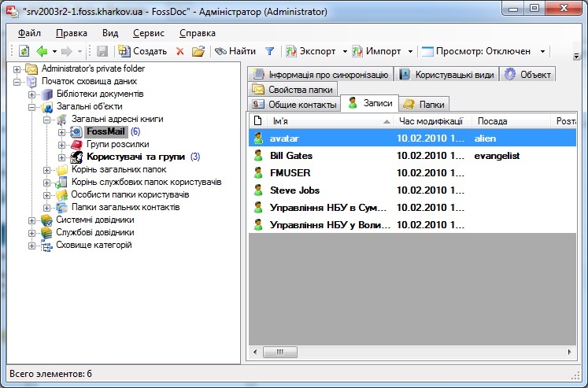This screenshot has height=388, width=588.
Task: Click the Групи розсилки red book icon
Action: pos(76,144)
